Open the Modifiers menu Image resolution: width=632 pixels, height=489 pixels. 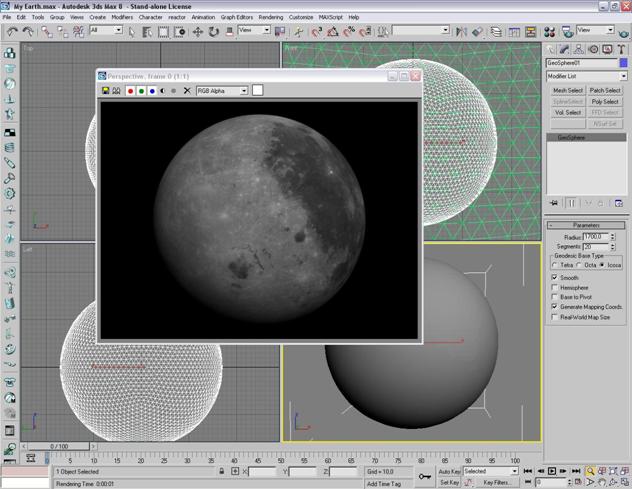122,17
